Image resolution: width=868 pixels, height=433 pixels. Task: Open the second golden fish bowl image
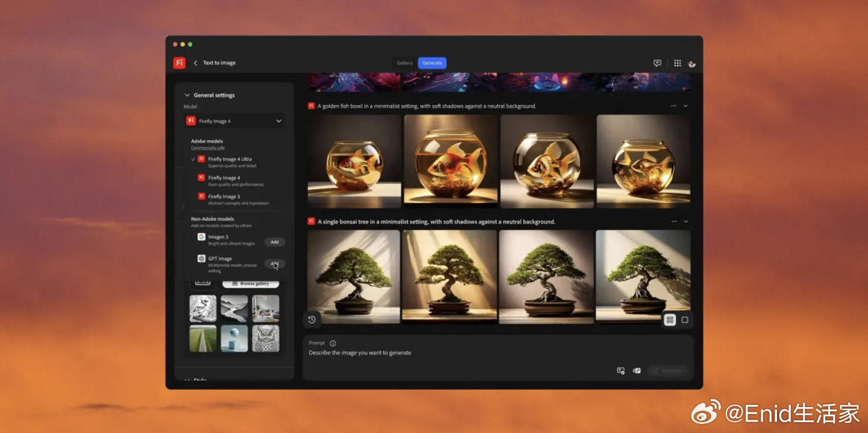pyautogui.click(x=451, y=161)
